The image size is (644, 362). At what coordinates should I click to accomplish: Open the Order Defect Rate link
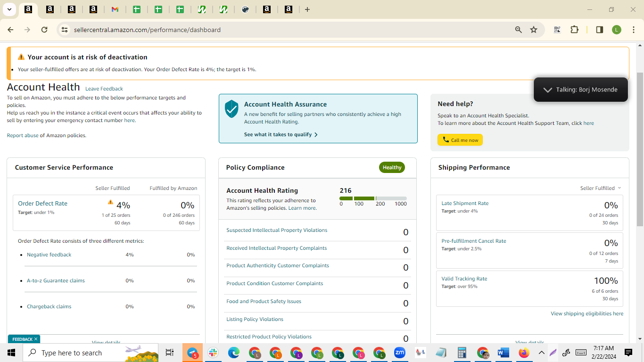[42, 204]
